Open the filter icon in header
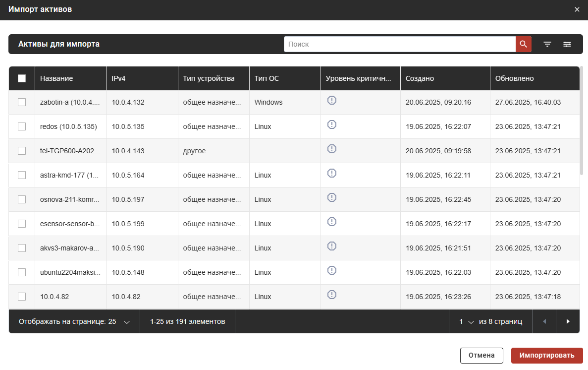The height and width of the screenshot is (370, 588). pos(547,44)
